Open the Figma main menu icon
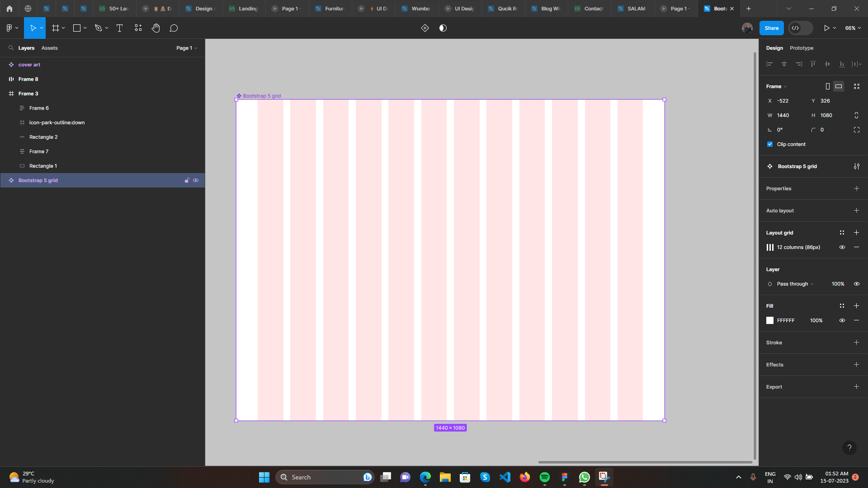 (x=9, y=28)
